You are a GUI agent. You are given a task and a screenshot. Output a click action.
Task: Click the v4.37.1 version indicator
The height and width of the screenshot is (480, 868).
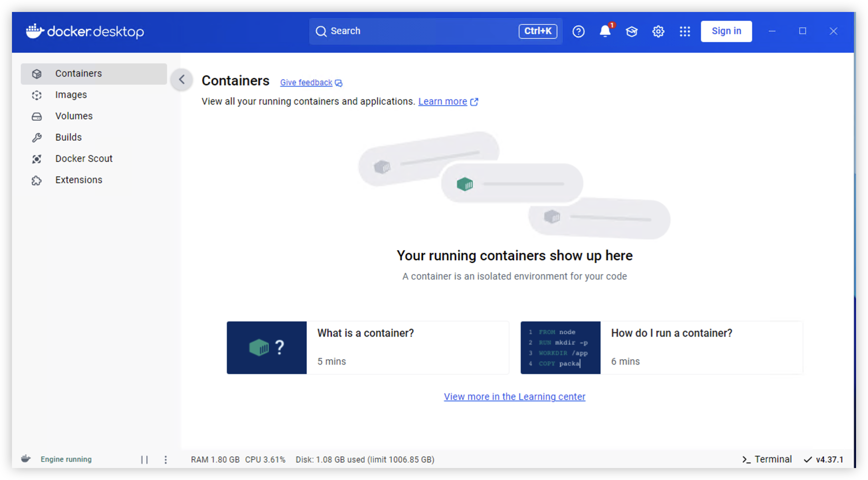[823, 460]
